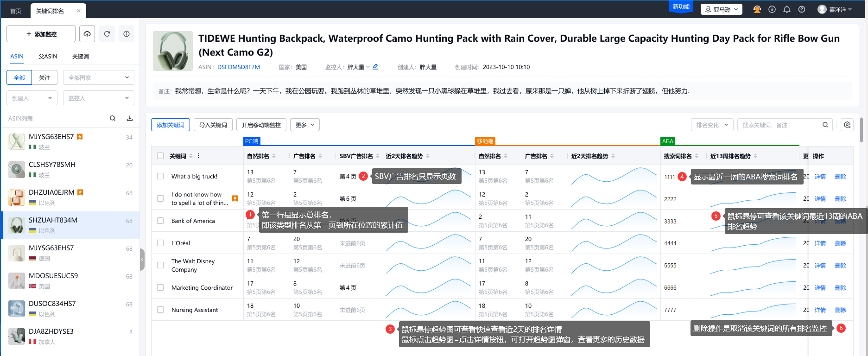Screen dimensions: 868x356
Task: Open the info icon beside refresh
Action: [127, 34]
